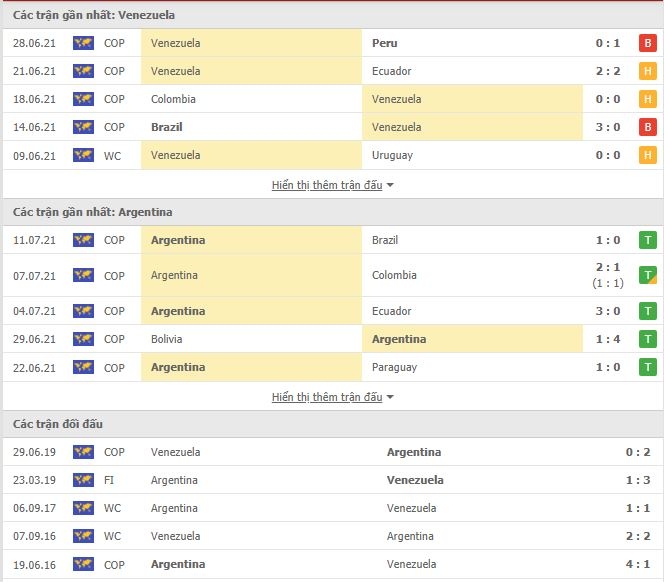Image resolution: width=664 pixels, height=582 pixels.
Task: Click green T badge for Argentina–Brazil match
Action: 647,240
